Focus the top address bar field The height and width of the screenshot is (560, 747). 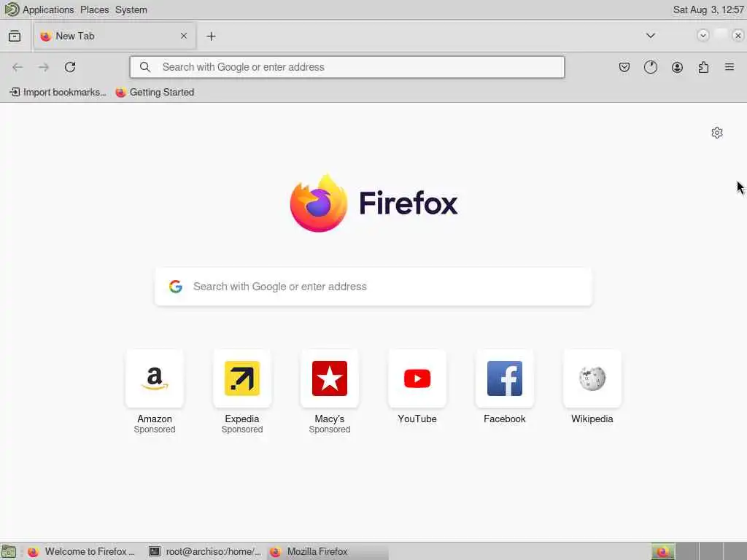click(x=347, y=67)
